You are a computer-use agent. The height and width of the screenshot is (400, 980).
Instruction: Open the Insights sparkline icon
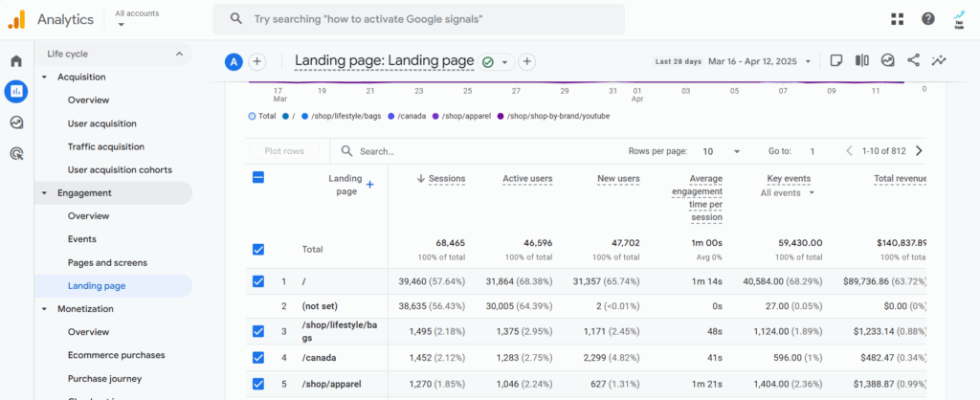[940, 60]
